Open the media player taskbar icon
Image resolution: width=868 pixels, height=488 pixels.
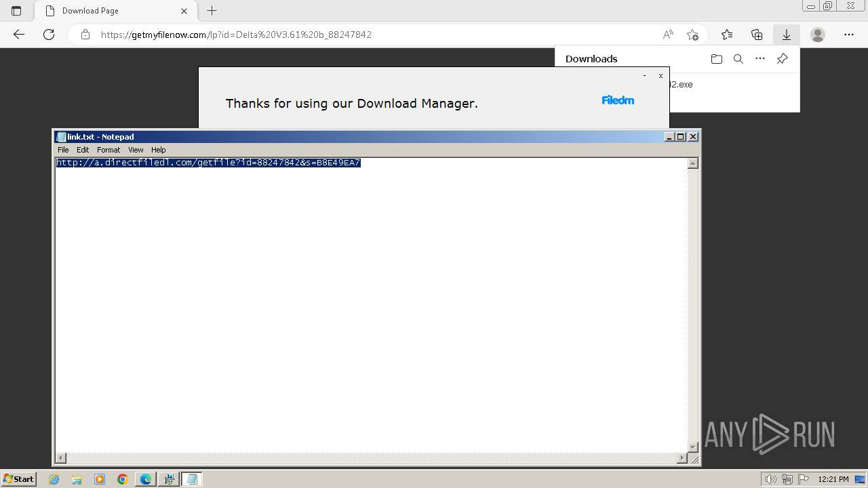(100, 479)
